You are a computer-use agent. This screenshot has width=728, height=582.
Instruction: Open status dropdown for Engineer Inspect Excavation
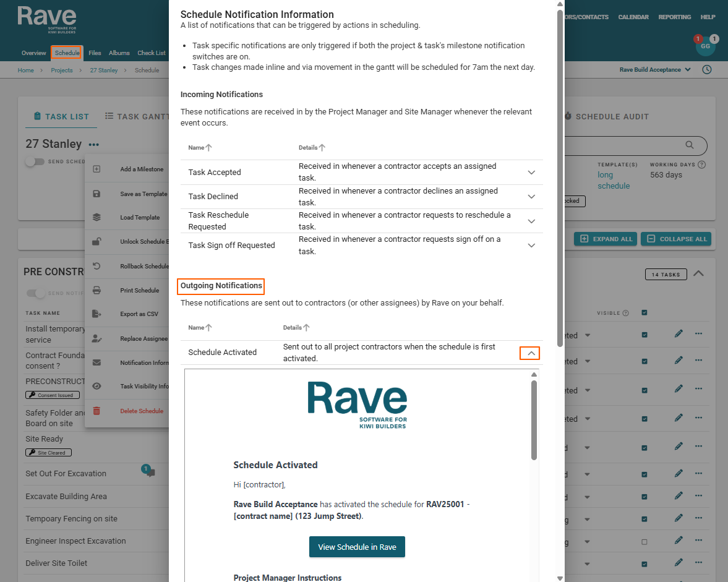point(588,542)
